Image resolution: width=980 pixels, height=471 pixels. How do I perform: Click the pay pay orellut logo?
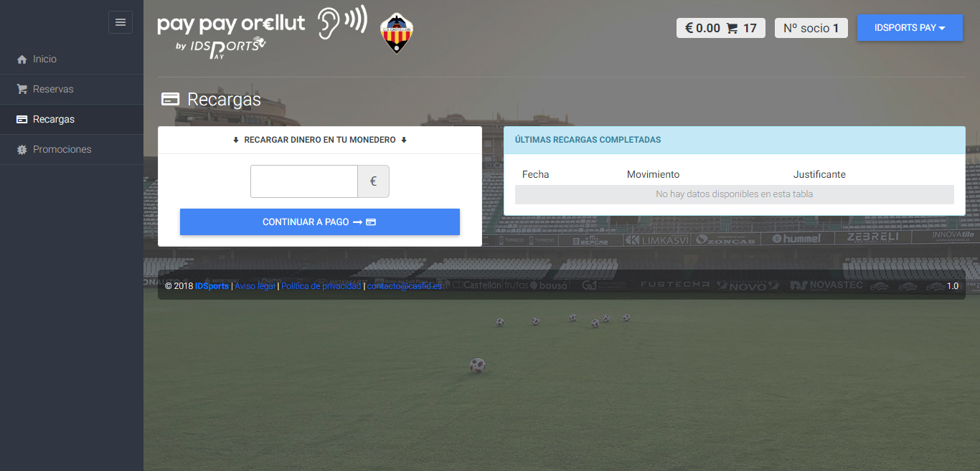[x=263, y=33]
